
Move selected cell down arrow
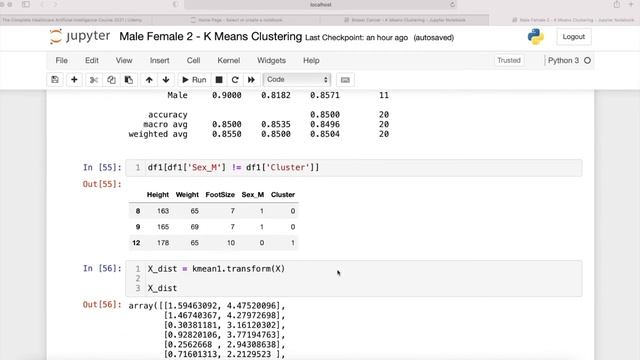pyautogui.click(x=166, y=80)
